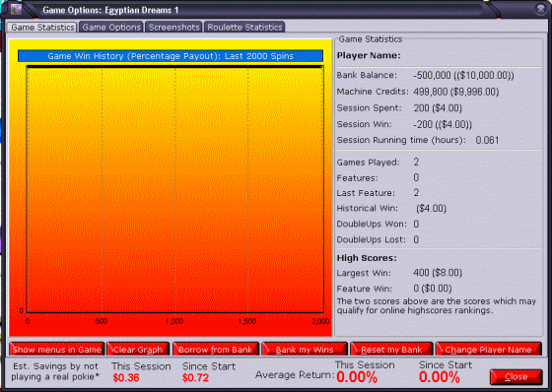
Task: Click the 1,000 axis label on graph
Action: tap(174, 321)
